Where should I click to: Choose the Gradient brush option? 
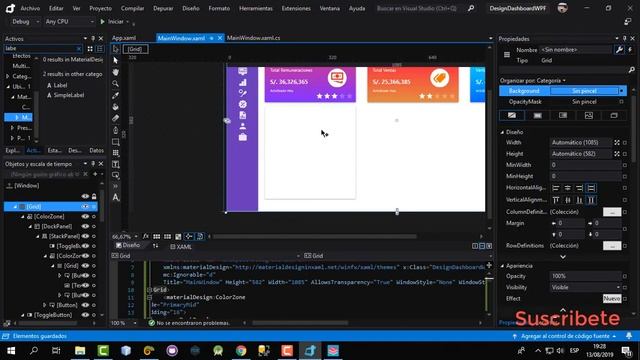point(563,116)
